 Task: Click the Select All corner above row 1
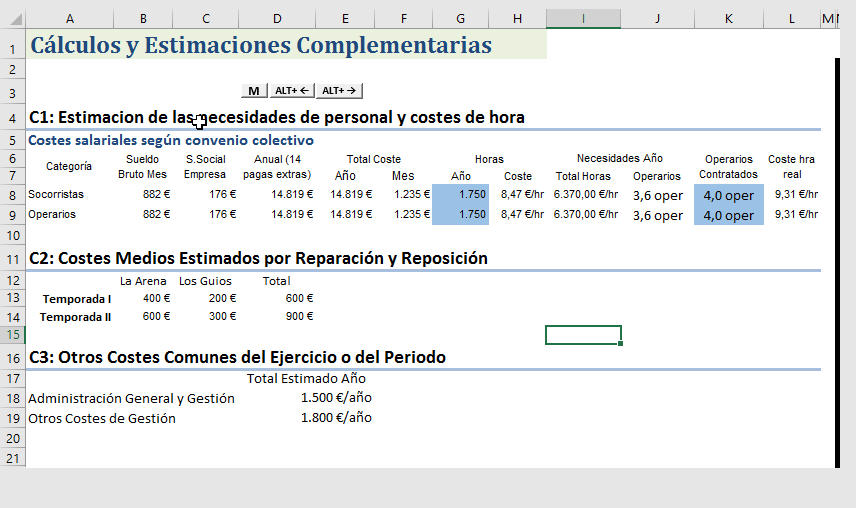click(x=12, y=19)
